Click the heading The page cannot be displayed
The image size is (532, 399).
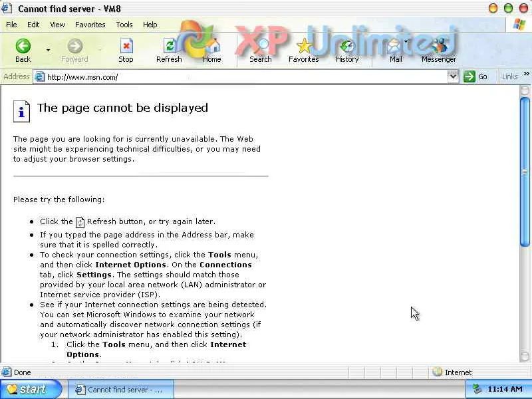[x=122, y=108]
